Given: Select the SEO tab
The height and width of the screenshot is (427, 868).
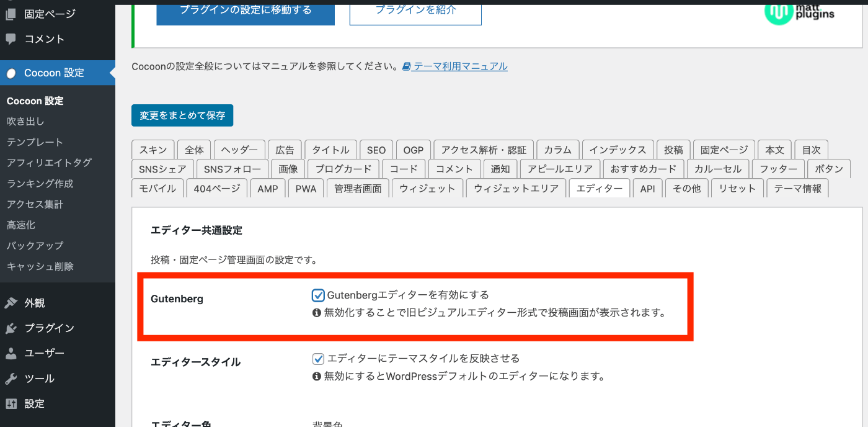Looking at the screenshot, I should coord(376,150).
